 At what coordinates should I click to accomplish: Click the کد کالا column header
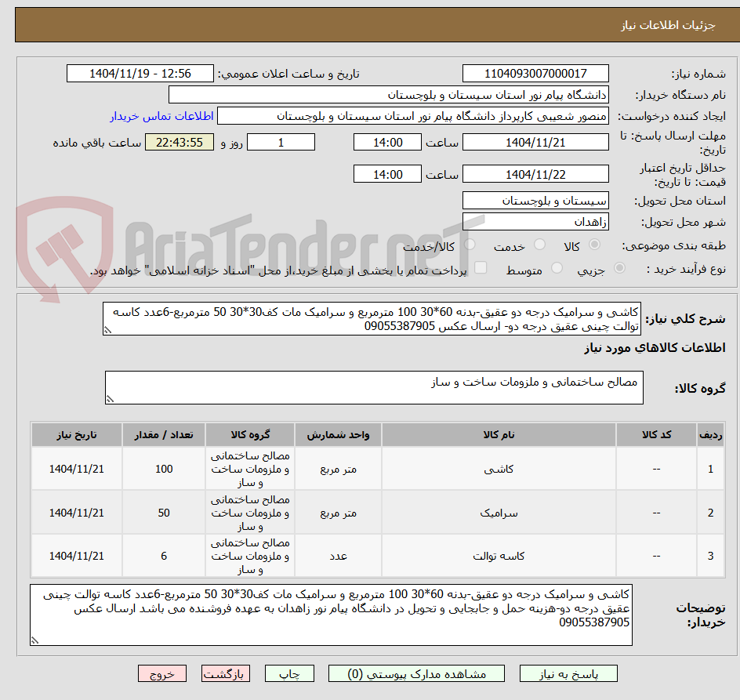656,435
